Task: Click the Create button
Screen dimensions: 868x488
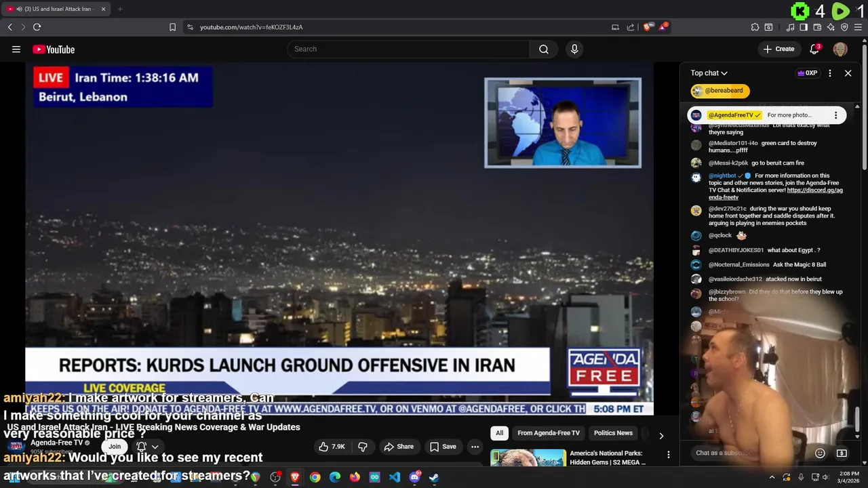Action: pos(778,49)
